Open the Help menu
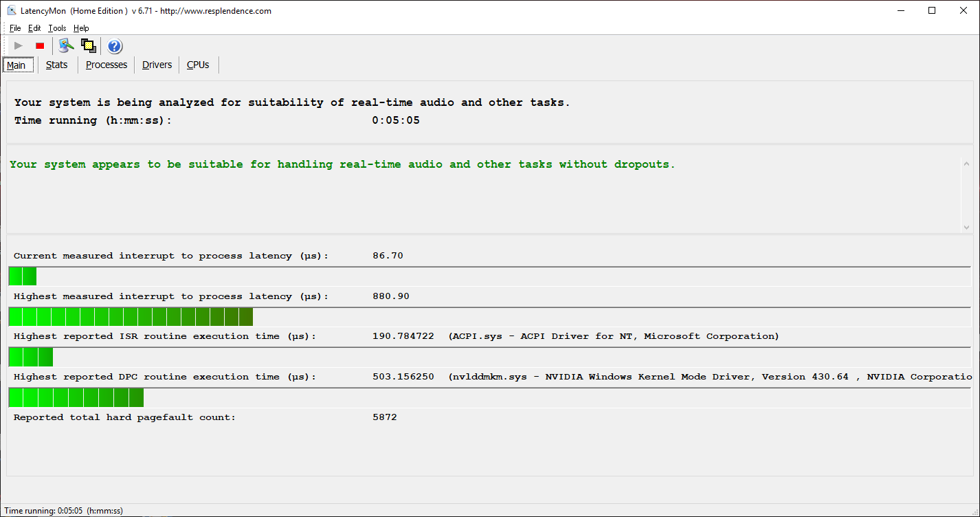This screenshot has width=980, height=517. [81, 28]
